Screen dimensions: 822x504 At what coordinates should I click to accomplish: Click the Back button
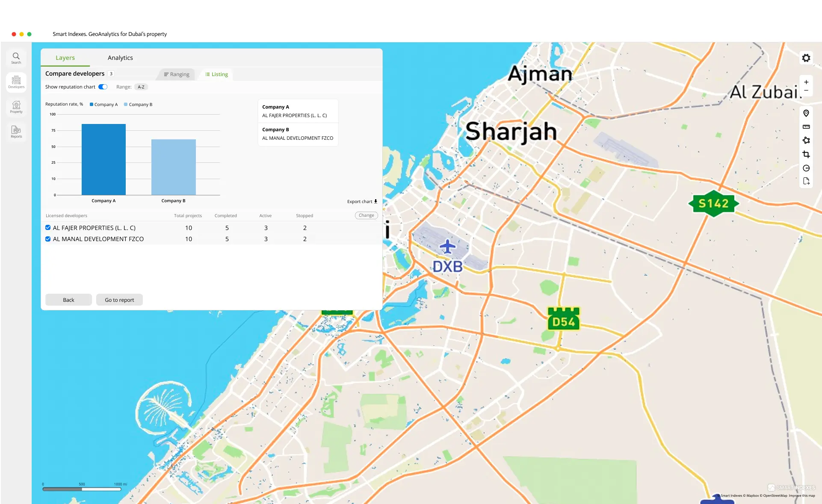[x=68, y=300]
